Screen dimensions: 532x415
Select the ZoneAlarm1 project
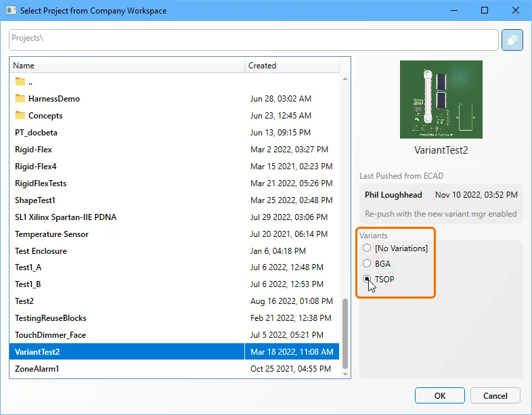coord(174,368)
